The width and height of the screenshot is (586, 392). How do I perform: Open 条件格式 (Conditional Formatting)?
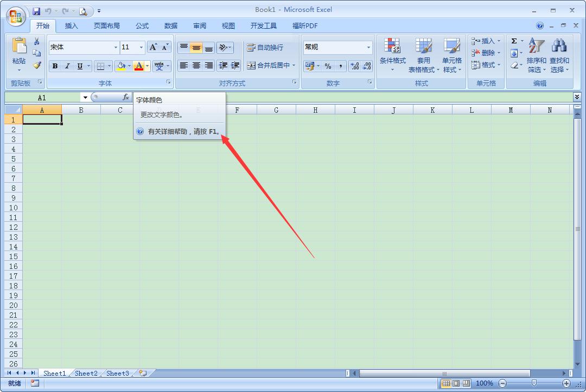click(392, 54)
